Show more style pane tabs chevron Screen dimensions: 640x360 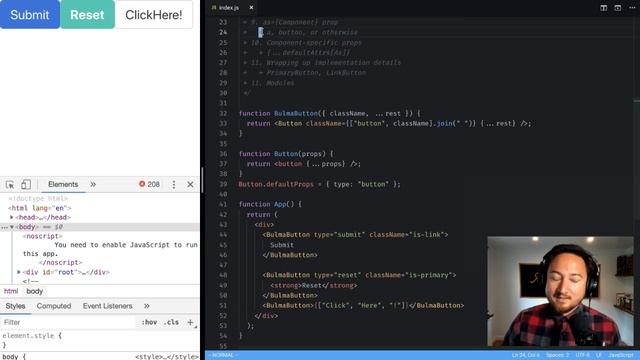click(x=147, y=306)
